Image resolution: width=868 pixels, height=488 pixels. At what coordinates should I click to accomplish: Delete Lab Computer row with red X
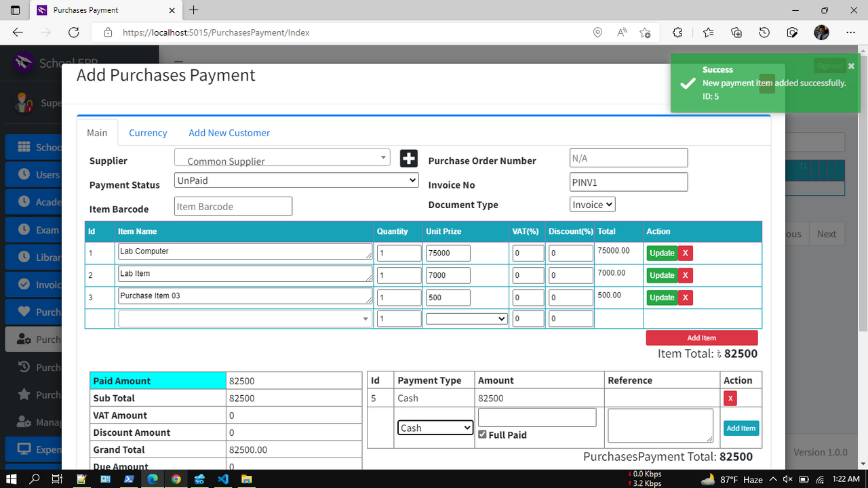point(685,253)
